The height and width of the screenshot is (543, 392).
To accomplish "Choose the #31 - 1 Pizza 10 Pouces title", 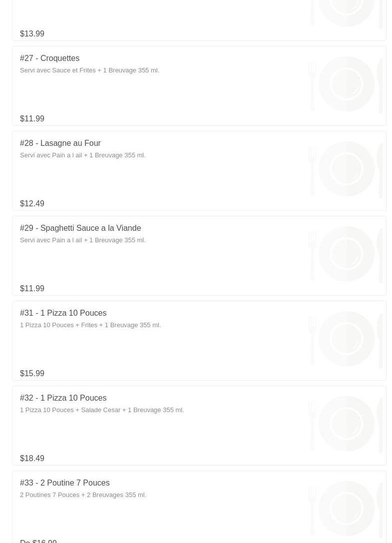I will click(x=63, y=313).
